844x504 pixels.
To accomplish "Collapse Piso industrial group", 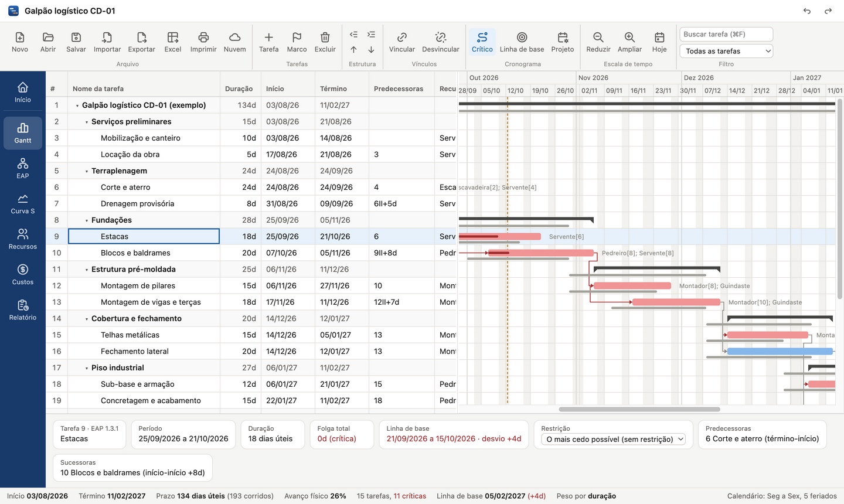I will pyautogui.click(x=87, y=369).
